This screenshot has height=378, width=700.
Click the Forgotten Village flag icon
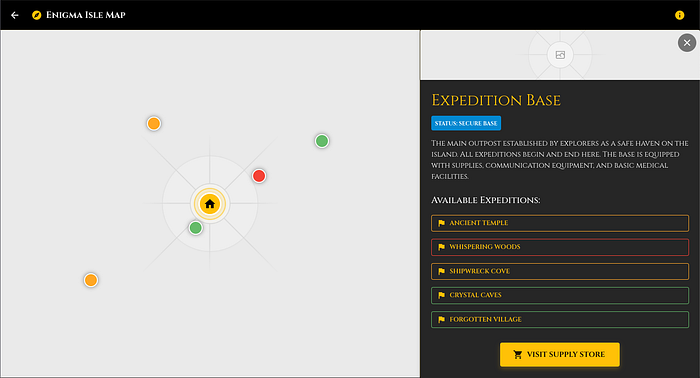(x=442, y=320)
